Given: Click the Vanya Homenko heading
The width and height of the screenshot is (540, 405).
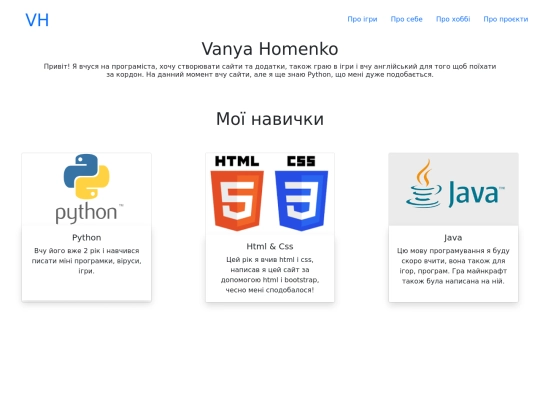Looking at the screenshot, I should pyautogui.click(x=270, y=49).
